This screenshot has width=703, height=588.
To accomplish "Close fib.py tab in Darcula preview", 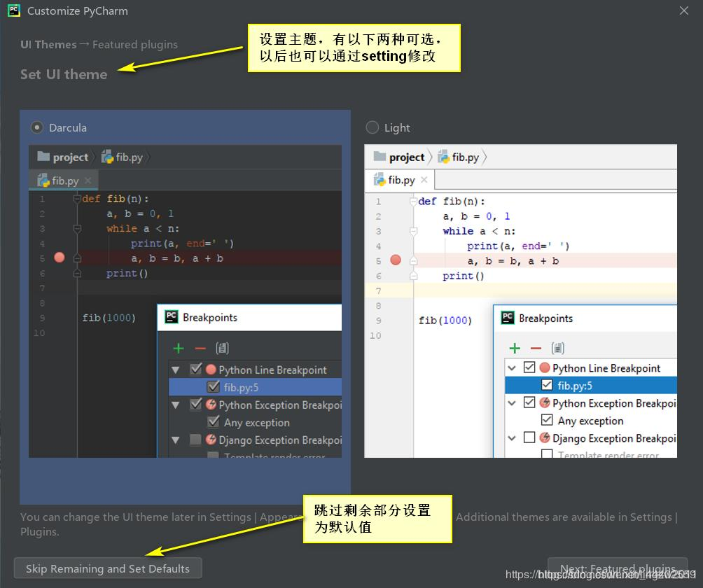I will pos(88,180).
